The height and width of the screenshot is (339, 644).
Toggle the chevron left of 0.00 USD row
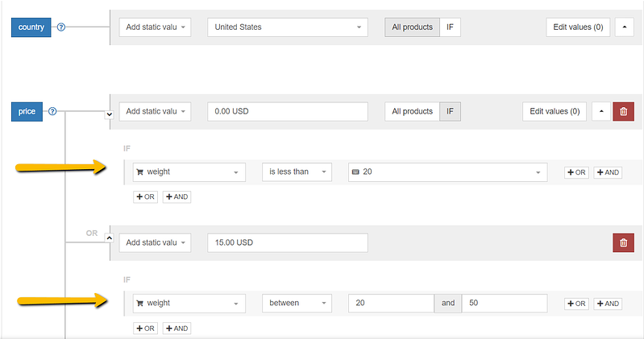click(x=110, y=114)
